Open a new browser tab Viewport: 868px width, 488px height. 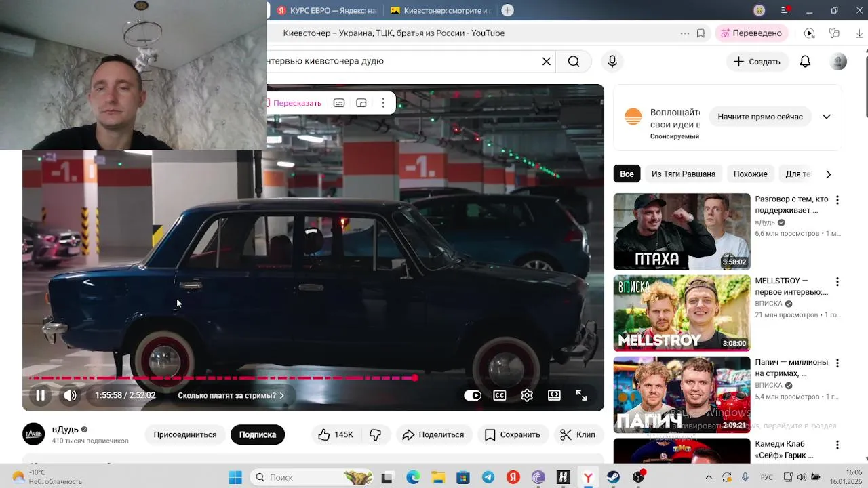tap(507, 10)
